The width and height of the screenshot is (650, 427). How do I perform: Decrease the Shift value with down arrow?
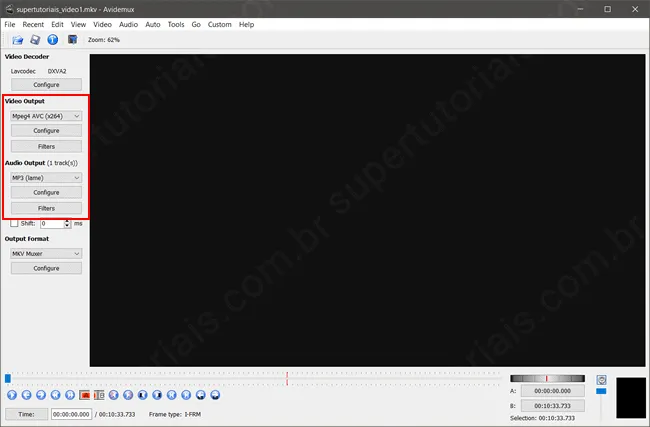[x=67, y=226]
